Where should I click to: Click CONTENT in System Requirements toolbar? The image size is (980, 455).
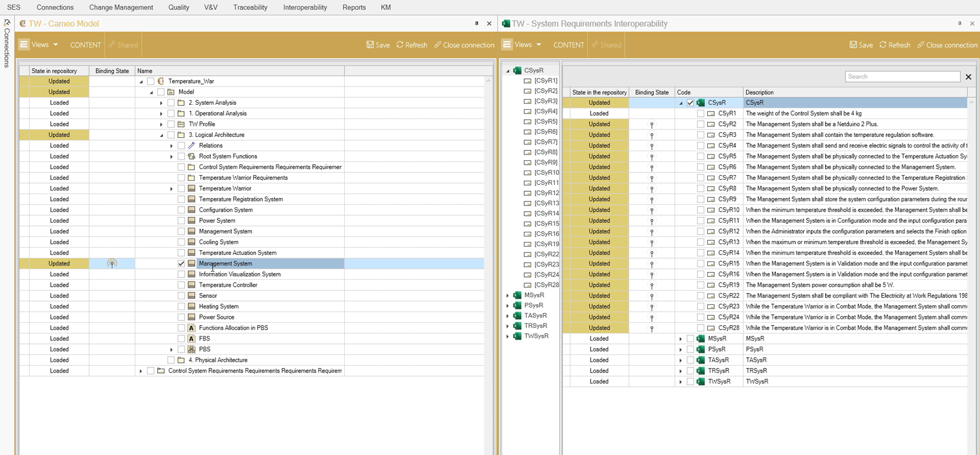[x=568, y=45]
